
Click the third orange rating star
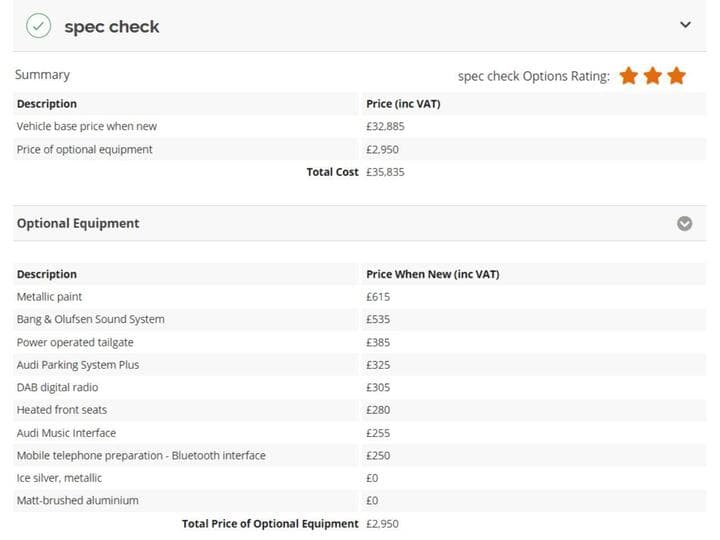[677, 76]
